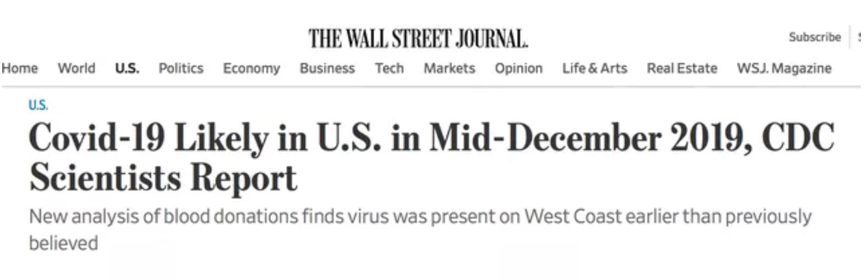Open the World section
This screenshot has height=280, width=868.
point(77,68)
